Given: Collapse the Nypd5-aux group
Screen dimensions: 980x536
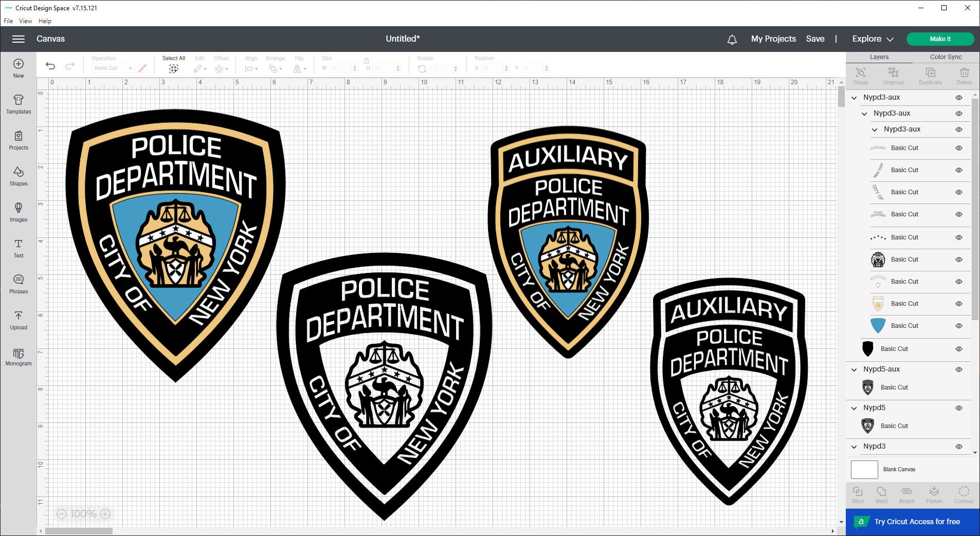Looking at the screenshot, I should point(854,369).
